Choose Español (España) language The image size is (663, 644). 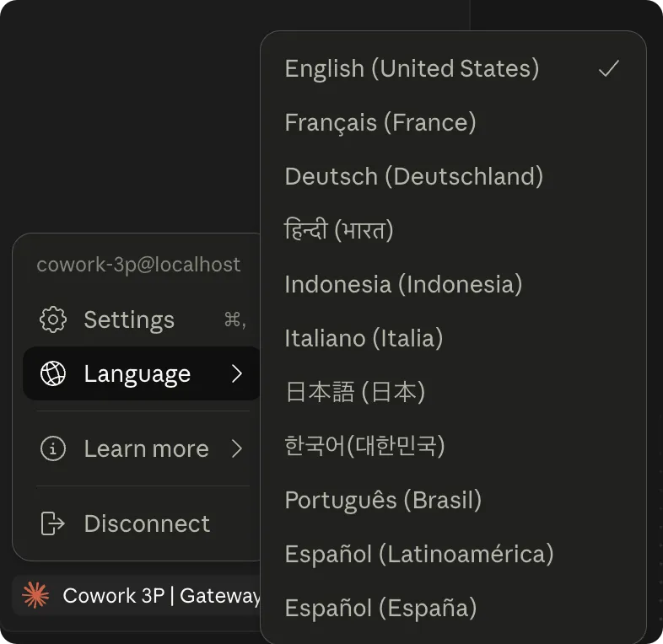click(380, 608)
